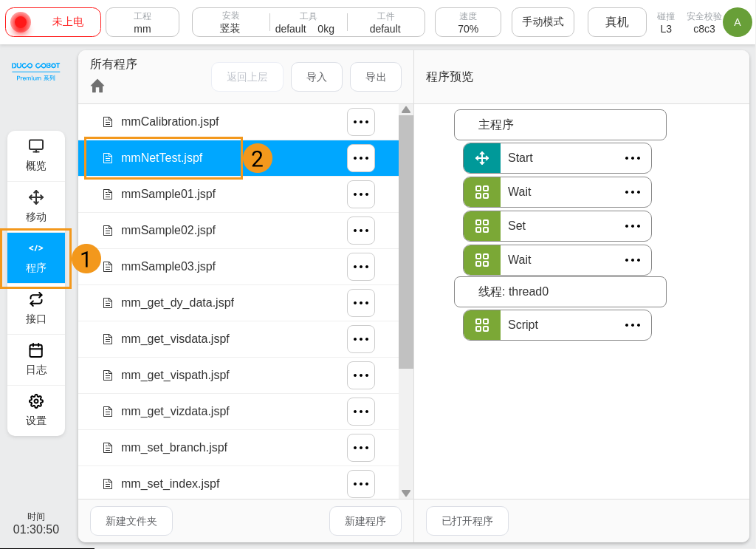This screenshot has height=549, width=756.
Task: Open the 工程 mm project selector
Action: (142, 22)
